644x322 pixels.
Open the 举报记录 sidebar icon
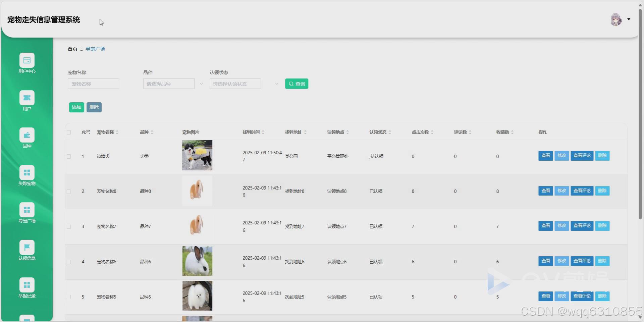tap(27, 285)
